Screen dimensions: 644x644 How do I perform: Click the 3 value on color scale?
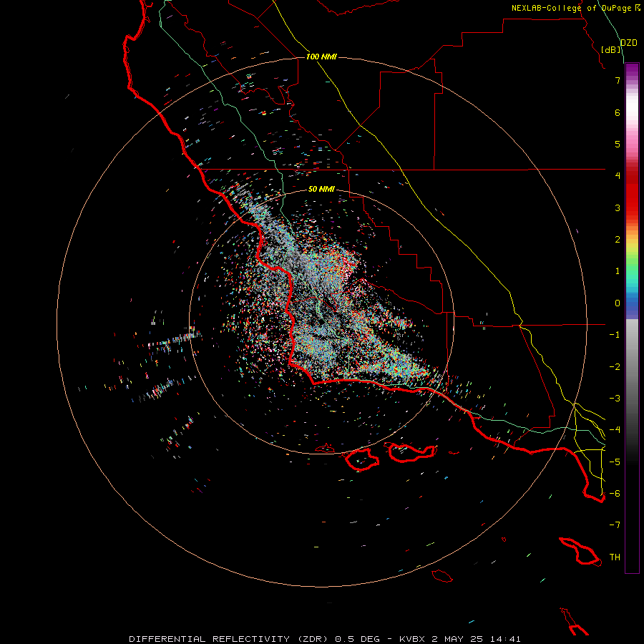pyautogui.click(x=618, y=208)
